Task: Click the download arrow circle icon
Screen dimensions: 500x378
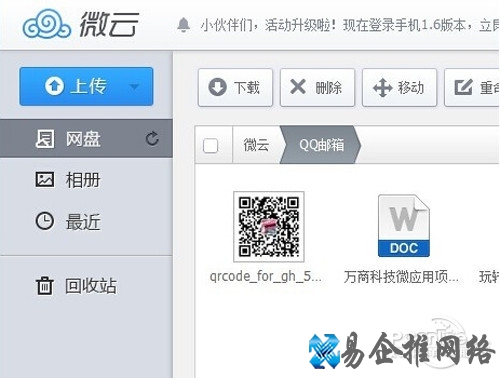Action: (x=217, y=87)
